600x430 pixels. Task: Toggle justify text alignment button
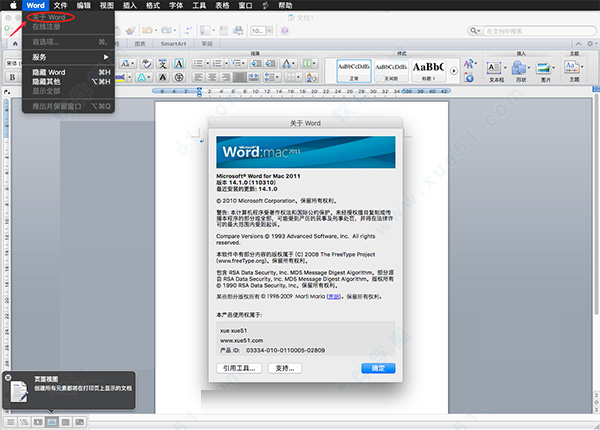click(240, 77)
